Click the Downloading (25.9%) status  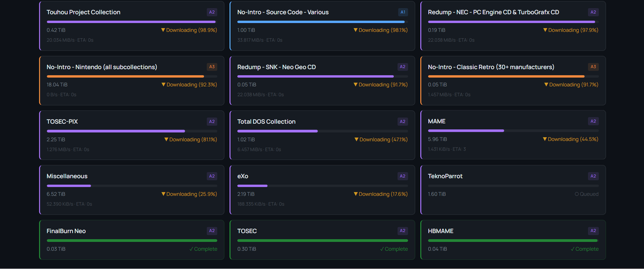pos(189,194)
